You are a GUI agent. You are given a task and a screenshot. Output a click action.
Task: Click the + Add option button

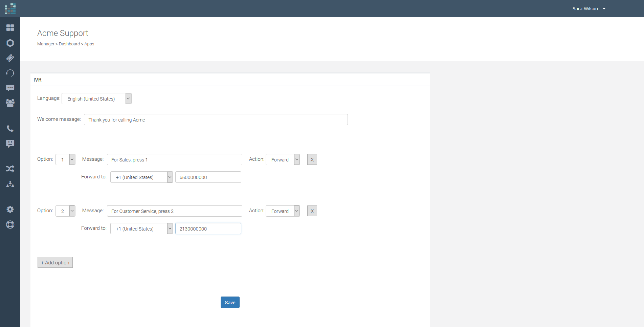point(55,262)
